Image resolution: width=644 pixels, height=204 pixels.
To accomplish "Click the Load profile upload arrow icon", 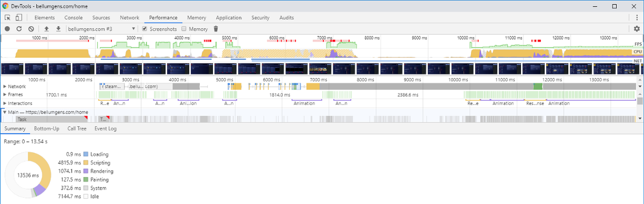I will pyautogui.click(x=47, y=29).
